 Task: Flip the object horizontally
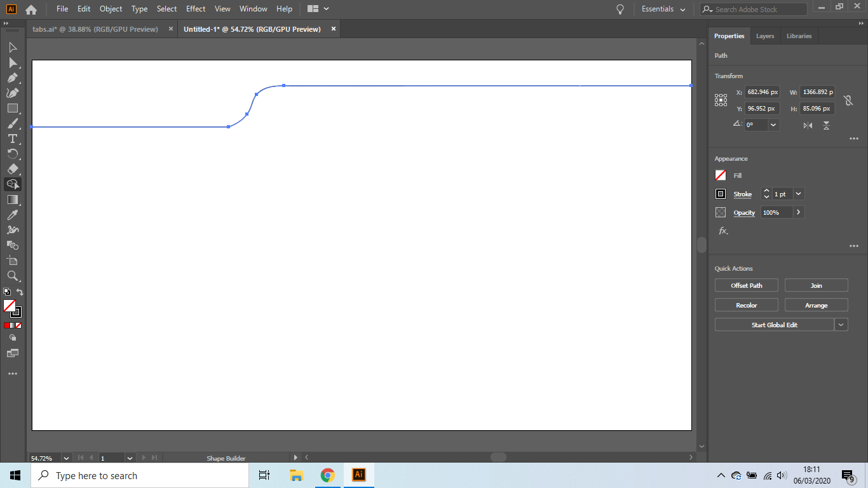(807, 125)
